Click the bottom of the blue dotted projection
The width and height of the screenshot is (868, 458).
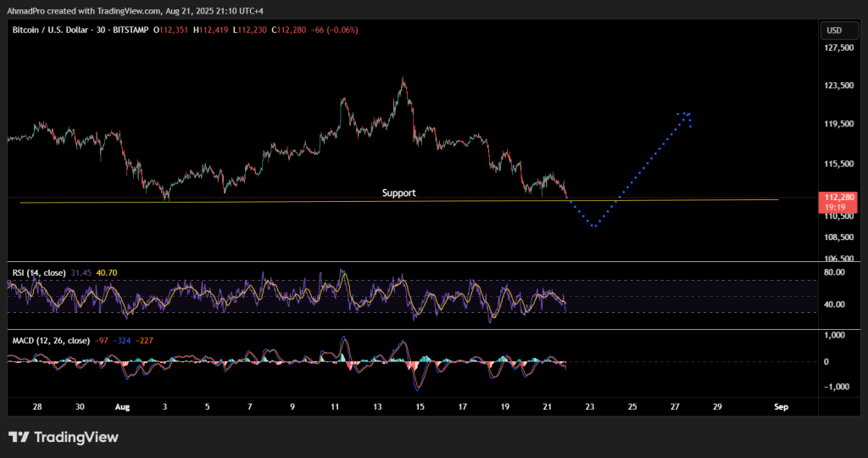click(x=595, y=226)
